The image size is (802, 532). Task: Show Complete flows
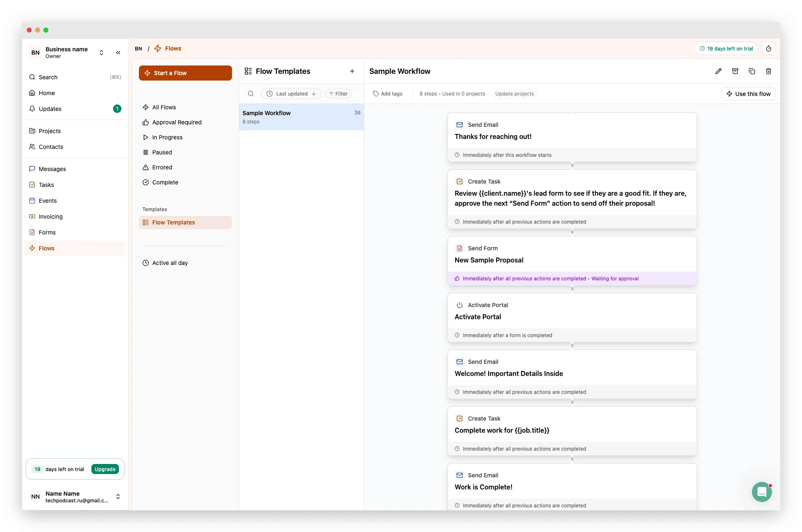pyautogui.click(x=185, y=182)
